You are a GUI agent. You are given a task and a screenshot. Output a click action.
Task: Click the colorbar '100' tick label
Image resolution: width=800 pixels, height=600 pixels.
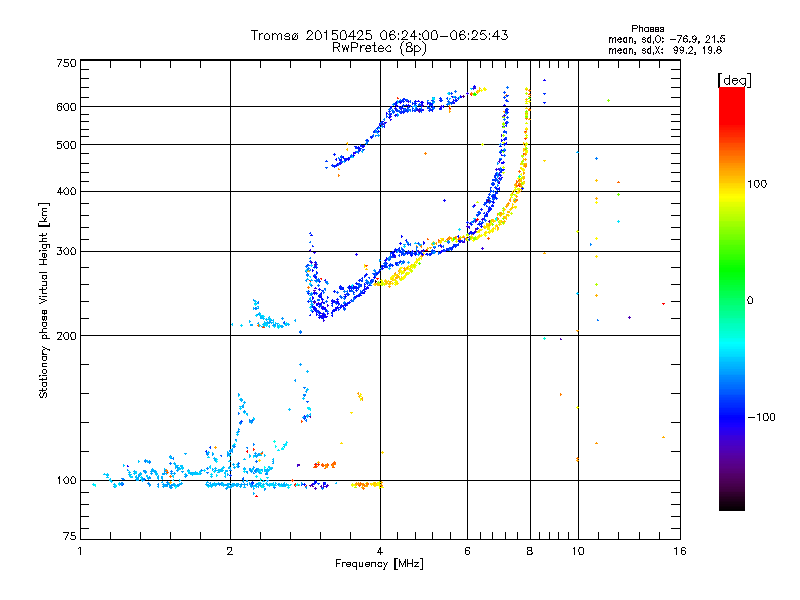757,184
